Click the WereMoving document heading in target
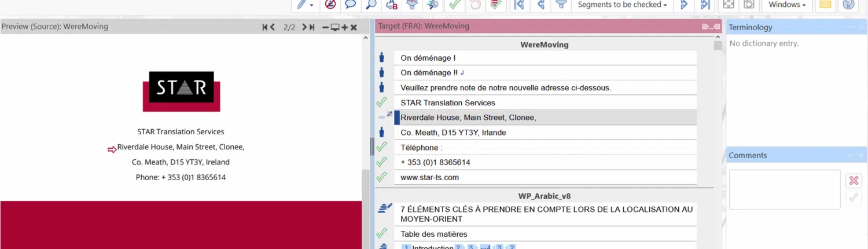 [544, 44]
